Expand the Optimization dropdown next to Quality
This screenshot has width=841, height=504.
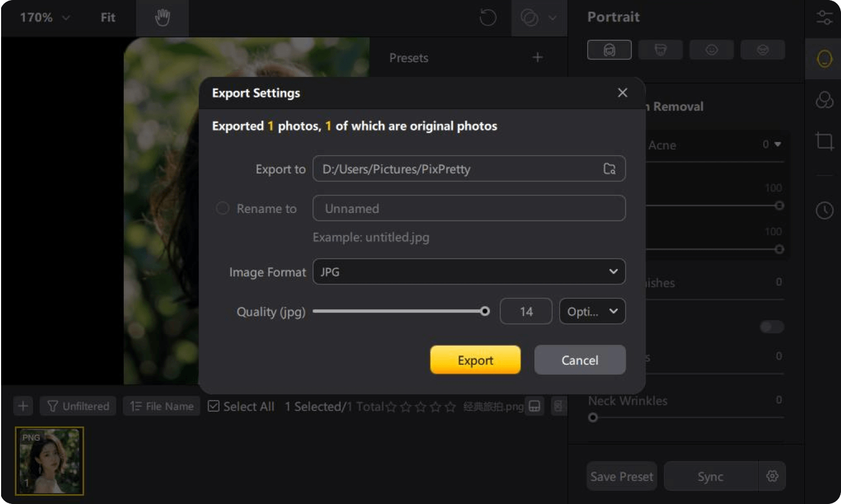592,311
